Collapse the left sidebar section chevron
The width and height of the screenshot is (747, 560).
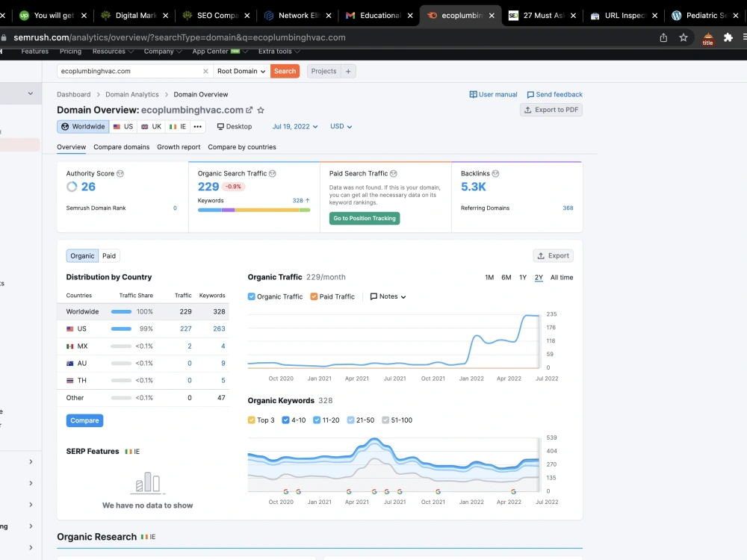31,93
